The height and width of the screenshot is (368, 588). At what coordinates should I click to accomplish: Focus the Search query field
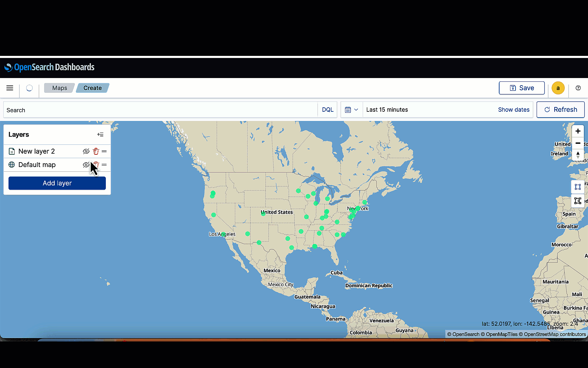click(x=161, y=110)
